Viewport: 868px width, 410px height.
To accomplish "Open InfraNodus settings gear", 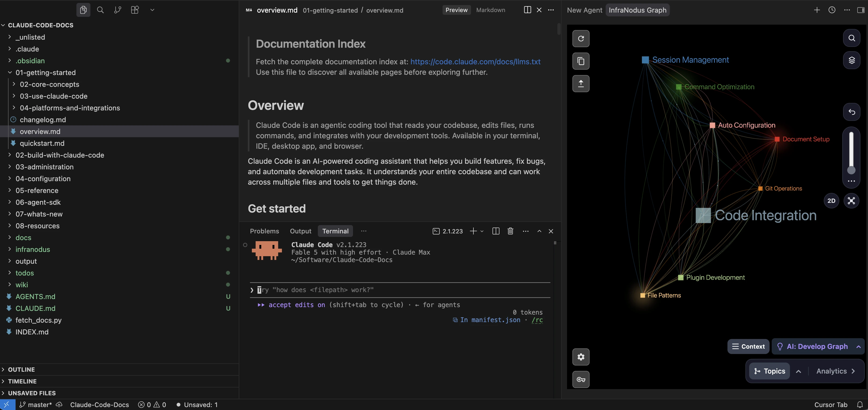I will click(581, 357).
